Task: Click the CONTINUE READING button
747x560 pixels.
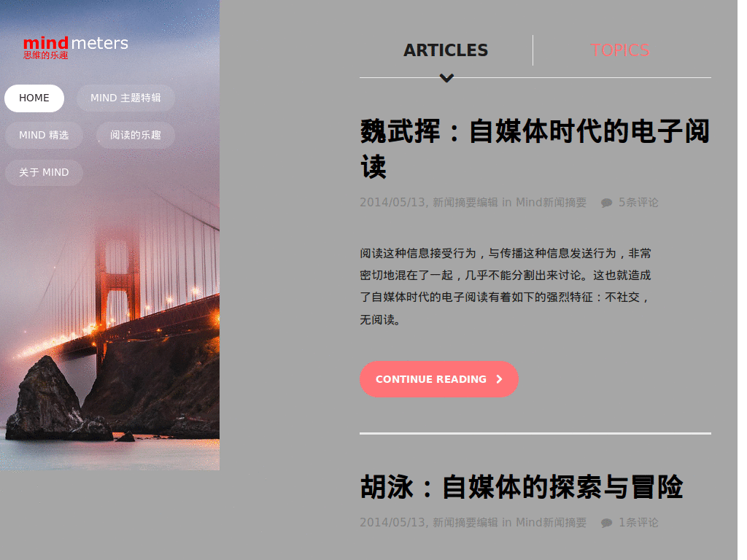Action: [x=438, y=379]
